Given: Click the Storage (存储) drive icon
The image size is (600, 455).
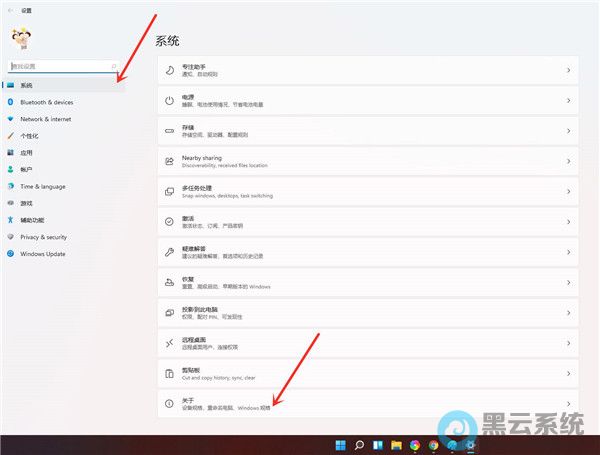Looking at the screenshot, I should coord(169,131).
